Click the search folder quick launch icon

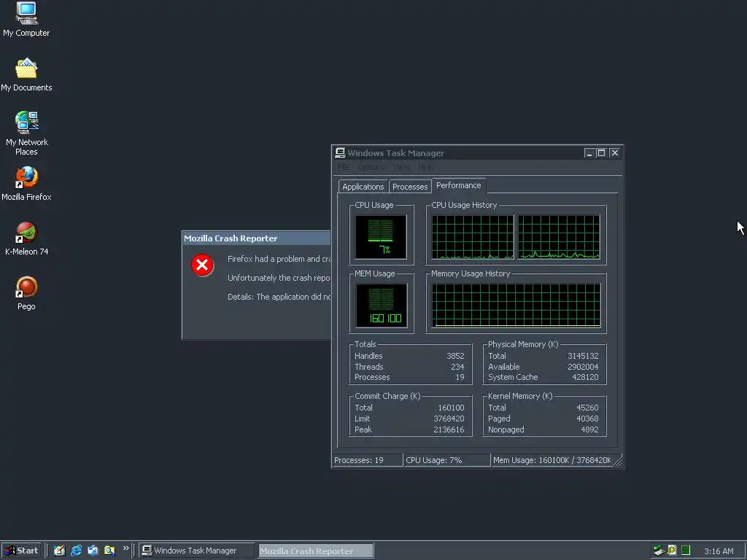click(109, 551)
